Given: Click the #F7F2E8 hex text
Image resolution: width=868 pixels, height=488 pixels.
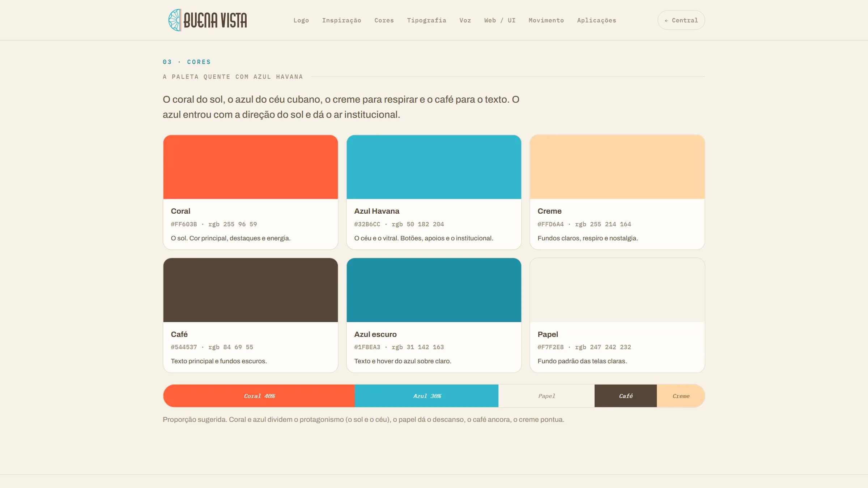Looking at the screenshot, I should coord(550,347).
